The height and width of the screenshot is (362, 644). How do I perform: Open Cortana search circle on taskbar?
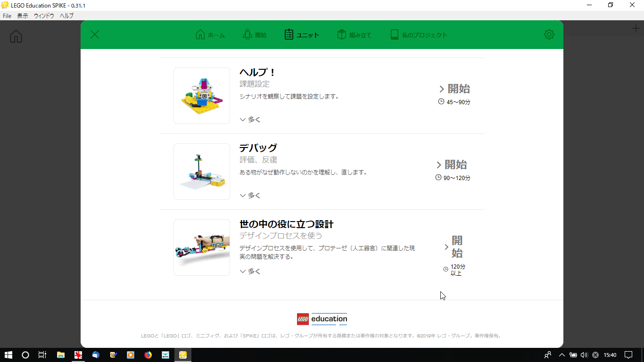(25, 355)
